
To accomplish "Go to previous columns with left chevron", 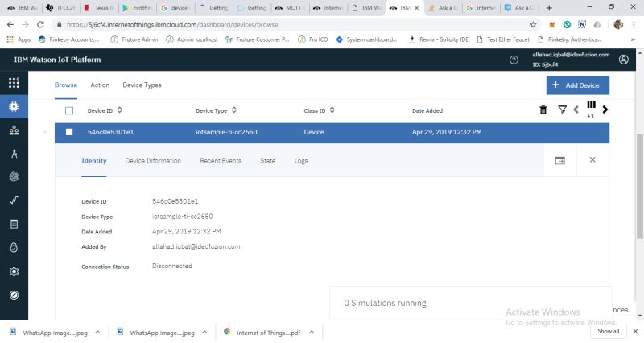I will (x=576, y=110).
